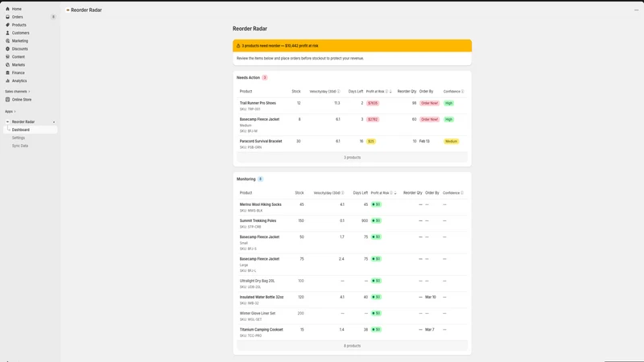Click the $2782 profit at risk badge

[373, 119]
